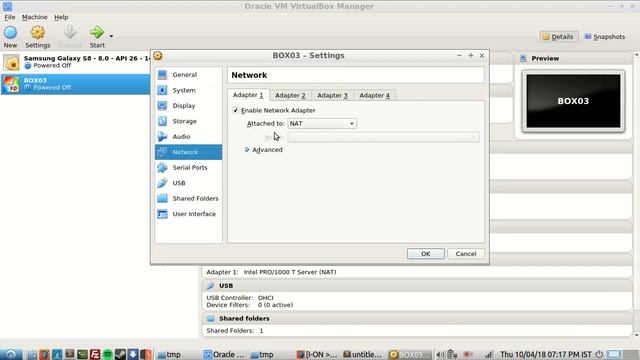Viewport: 640px width, 360px height.
Task: Click the System category icon
Action: point(162,90)
